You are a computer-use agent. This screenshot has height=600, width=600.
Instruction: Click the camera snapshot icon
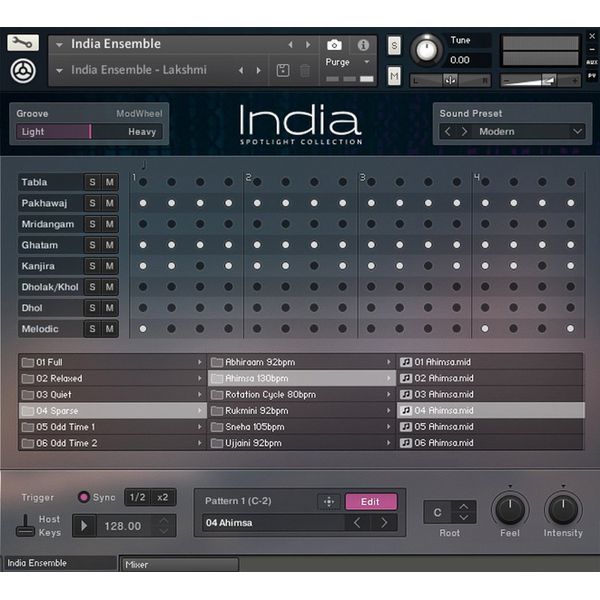tap(334, 45)
